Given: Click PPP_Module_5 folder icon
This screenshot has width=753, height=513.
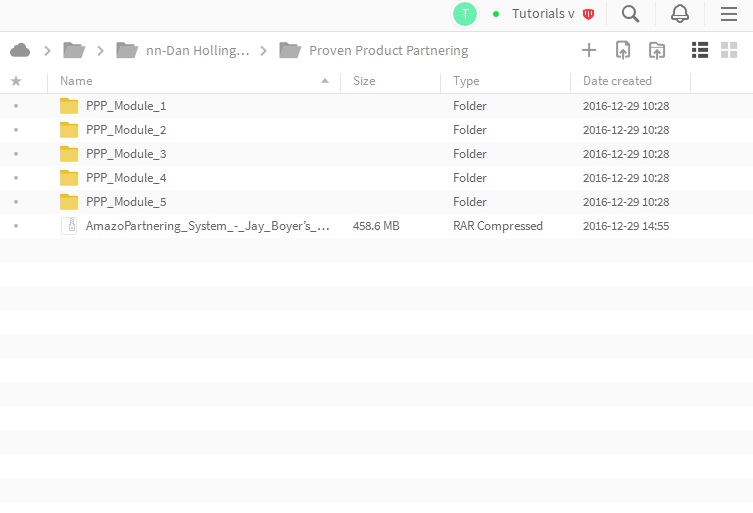Looking at the screenshot, I should point(69,202).
